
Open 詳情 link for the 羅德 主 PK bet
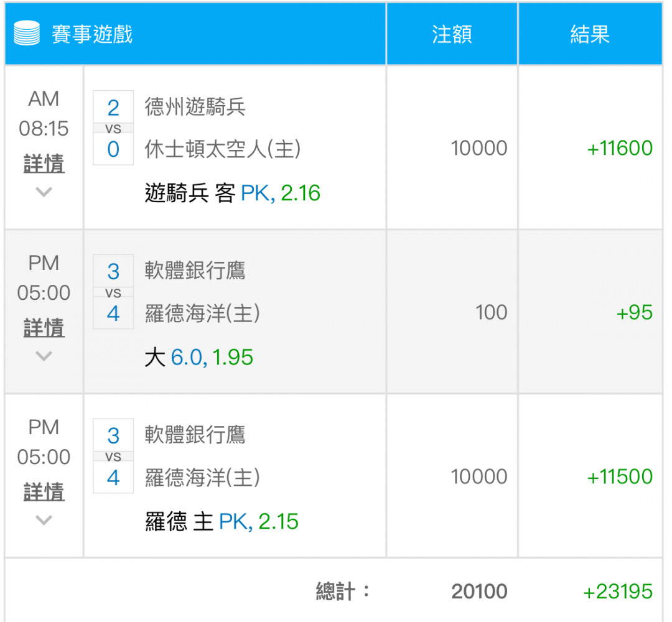point(44,492)
